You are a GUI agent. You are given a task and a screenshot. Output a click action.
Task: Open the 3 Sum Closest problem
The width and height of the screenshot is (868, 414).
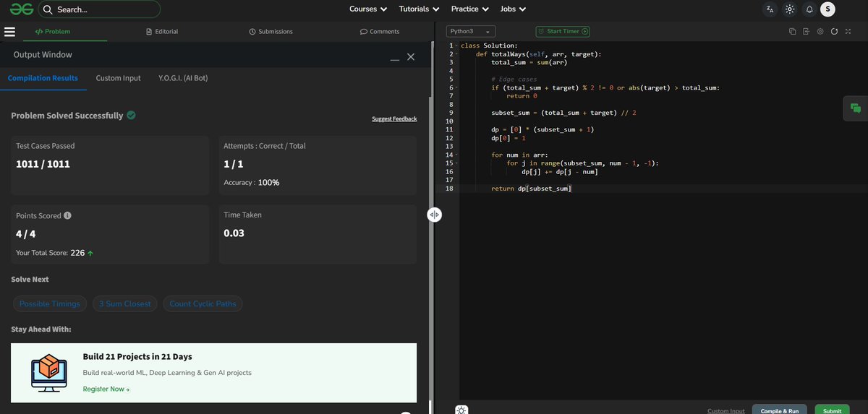point(125,303)
